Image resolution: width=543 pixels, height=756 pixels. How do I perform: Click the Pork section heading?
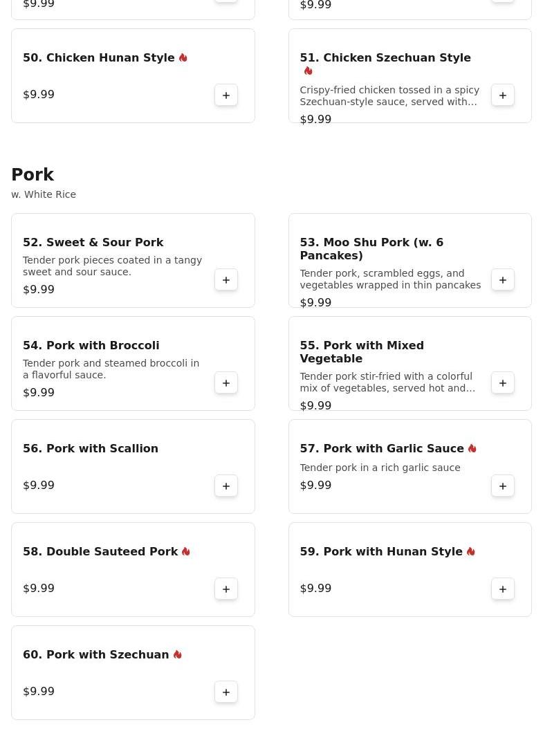pos(33,175)
